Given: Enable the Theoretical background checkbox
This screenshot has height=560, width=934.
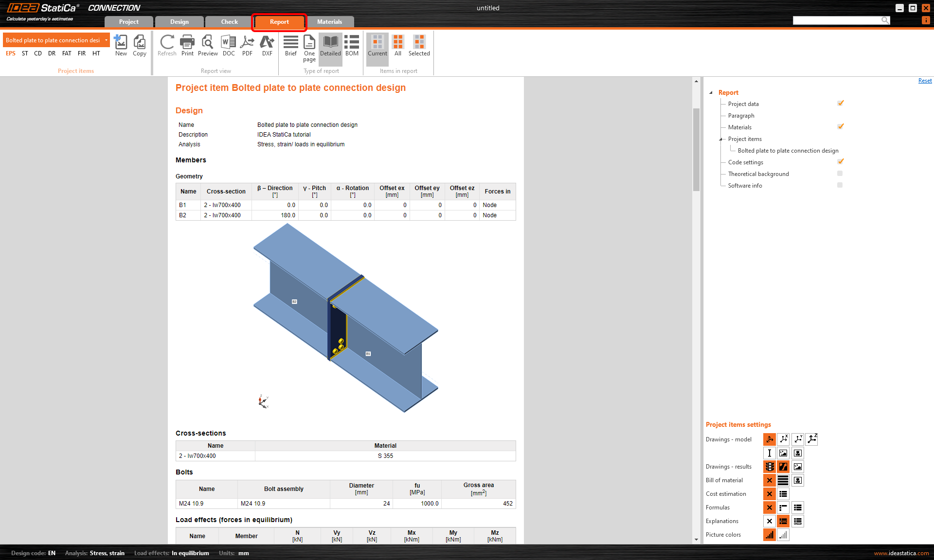Looking at the screenshot, I should tap(840, 173).
